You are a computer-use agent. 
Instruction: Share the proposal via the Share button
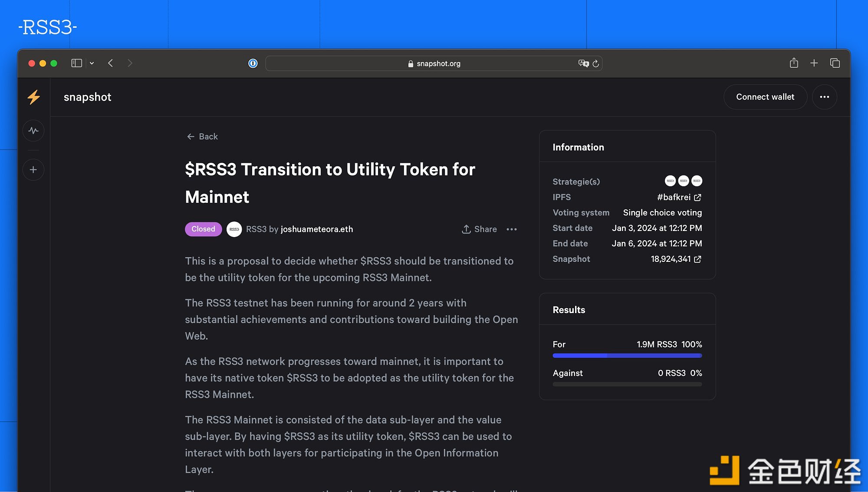(x=479, y=229)
